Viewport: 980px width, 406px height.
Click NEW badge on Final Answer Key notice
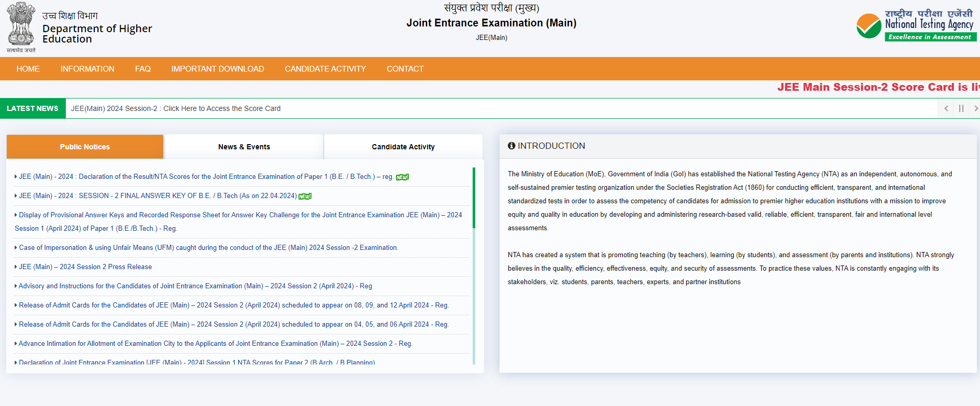point(305,197)
